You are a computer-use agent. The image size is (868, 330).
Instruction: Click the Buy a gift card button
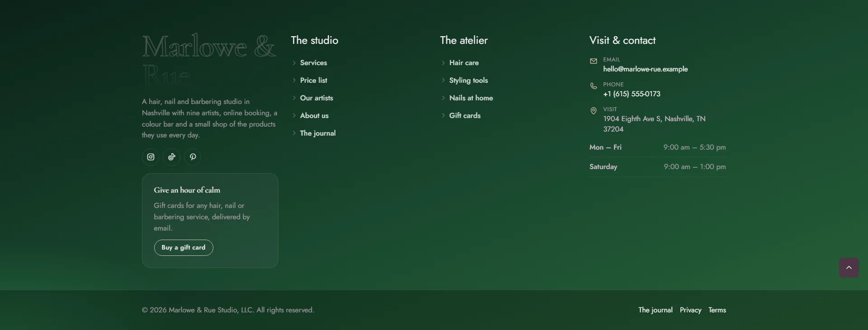[x=184, y=248]
